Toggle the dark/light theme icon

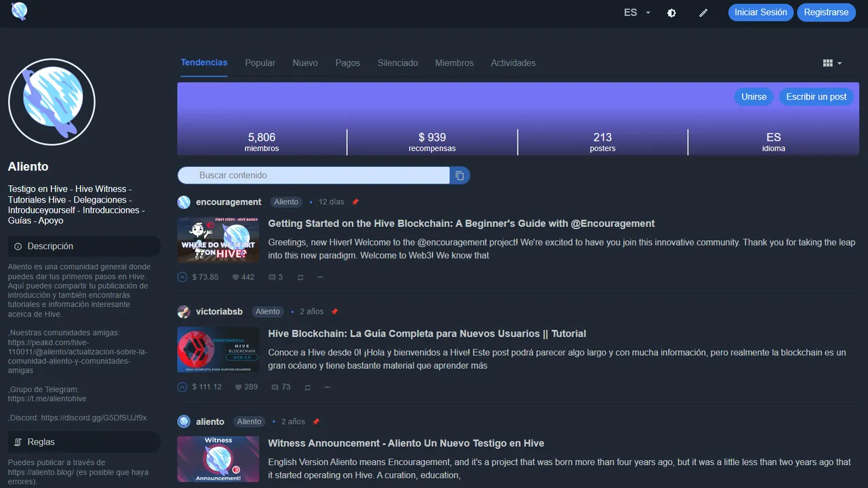671,13
